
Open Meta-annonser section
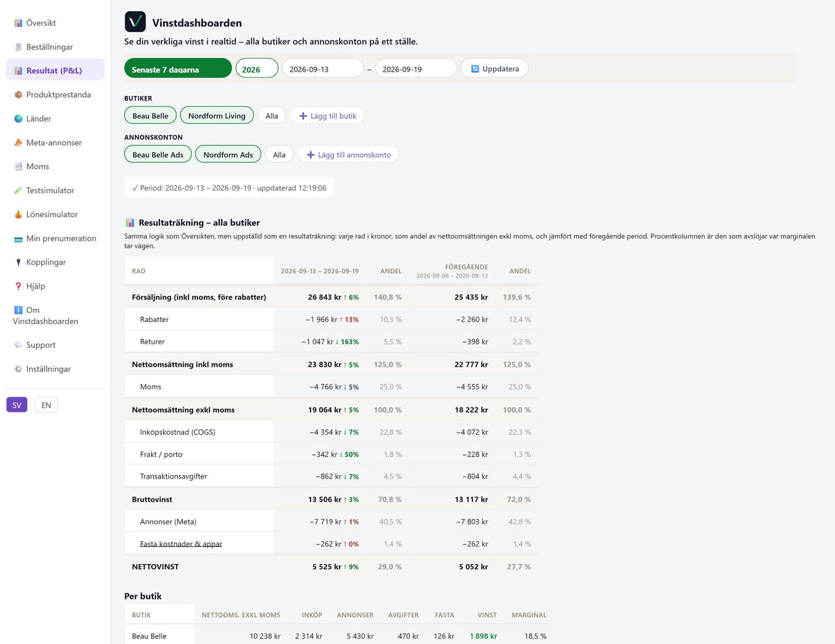[x=55, y=143]
